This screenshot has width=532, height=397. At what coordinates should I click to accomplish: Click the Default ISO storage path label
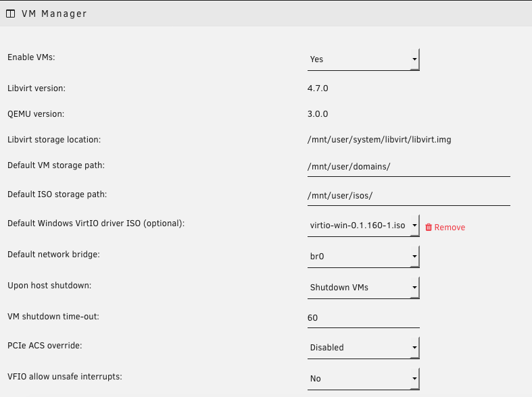pos(57,194)
